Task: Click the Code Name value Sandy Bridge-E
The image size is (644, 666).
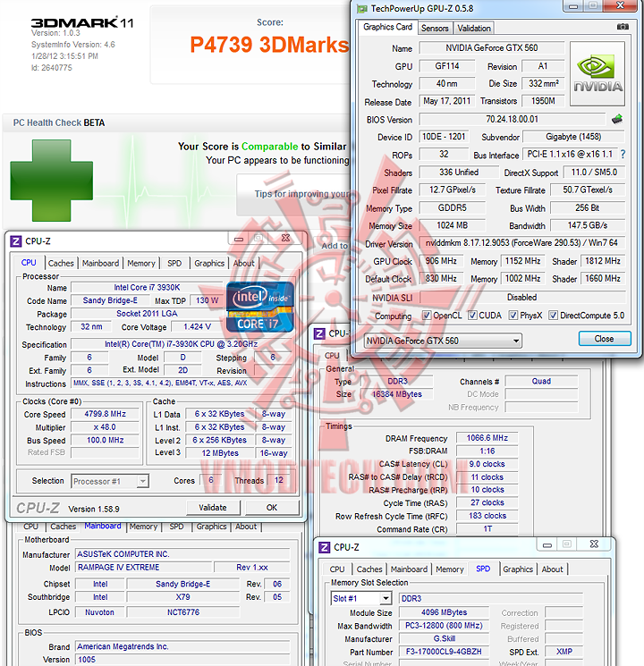Action: click(x=110, y=300)
